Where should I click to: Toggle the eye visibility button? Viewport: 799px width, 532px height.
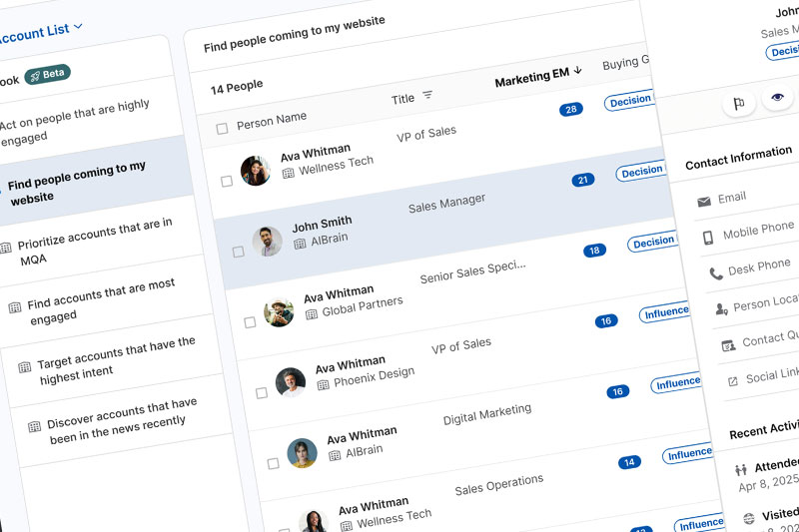tap(778, 97)
